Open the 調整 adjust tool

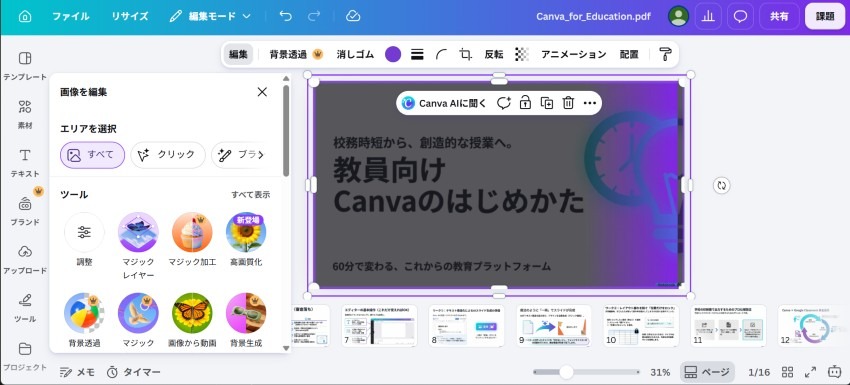[x=84, y=240]
